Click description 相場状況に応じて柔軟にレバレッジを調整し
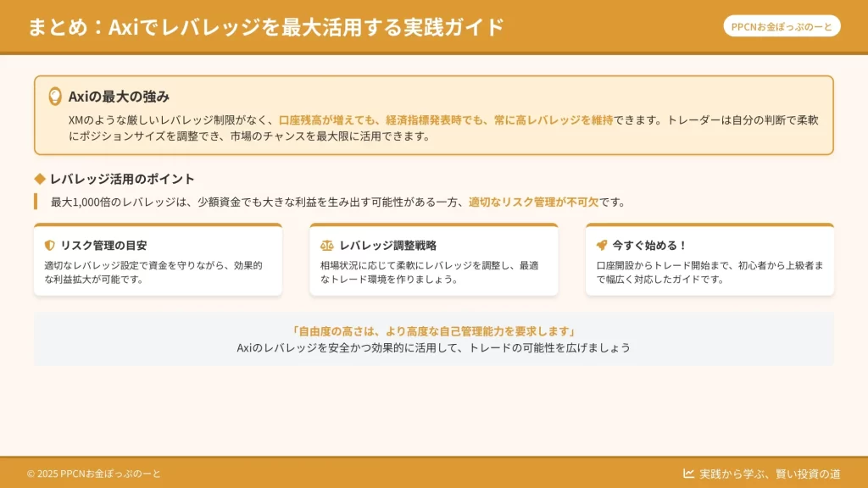Viewport: 868px width, 488px height. [430, 272]
